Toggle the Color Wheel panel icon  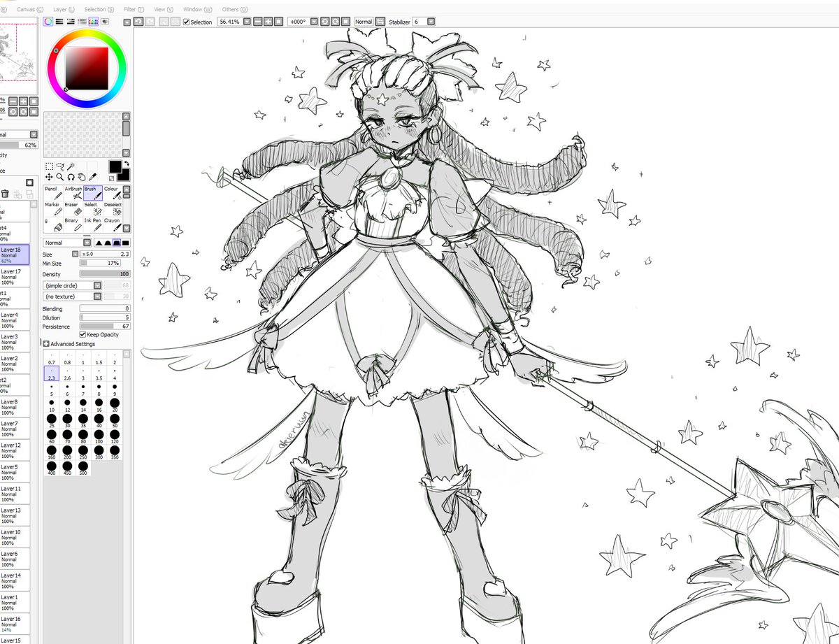(48, 22)
